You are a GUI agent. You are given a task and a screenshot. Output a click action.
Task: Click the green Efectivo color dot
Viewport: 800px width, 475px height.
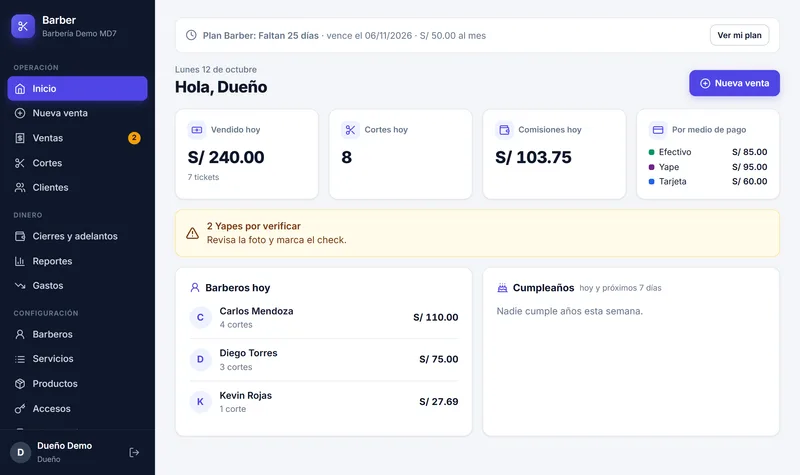tap(652, 152)
